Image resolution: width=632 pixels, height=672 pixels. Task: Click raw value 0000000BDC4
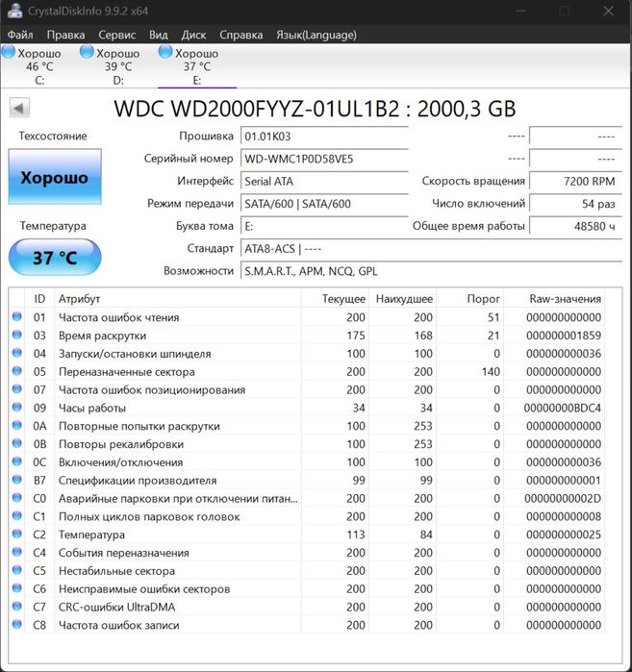point(563,408)
